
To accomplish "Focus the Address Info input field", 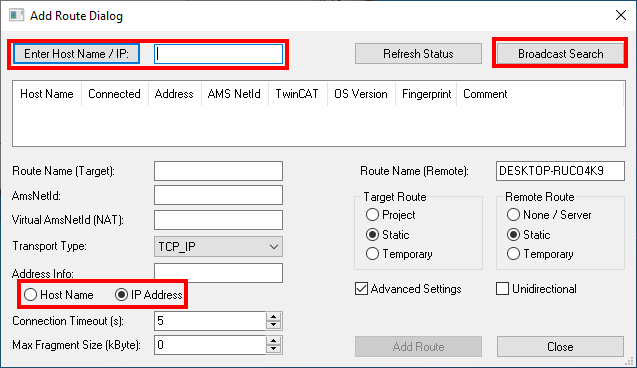I will (x=219, y=273).
